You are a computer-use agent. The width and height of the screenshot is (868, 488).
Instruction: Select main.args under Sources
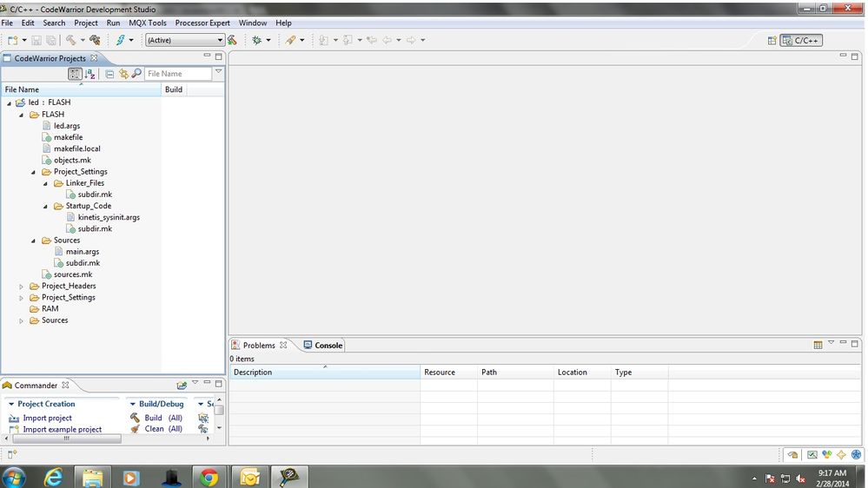point(83,252)
